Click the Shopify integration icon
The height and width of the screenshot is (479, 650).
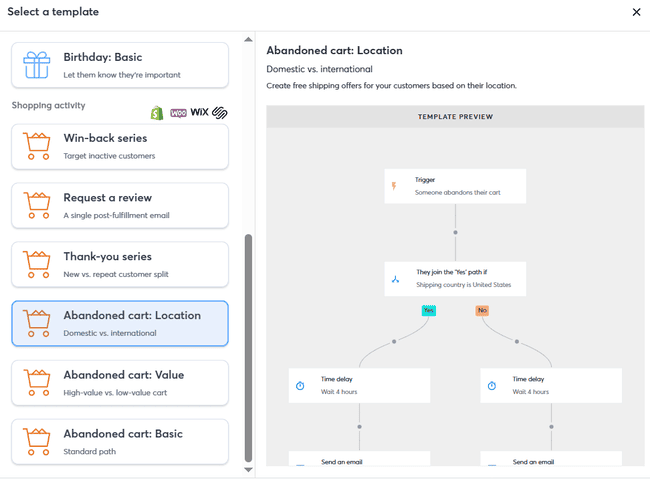[157, 113]
